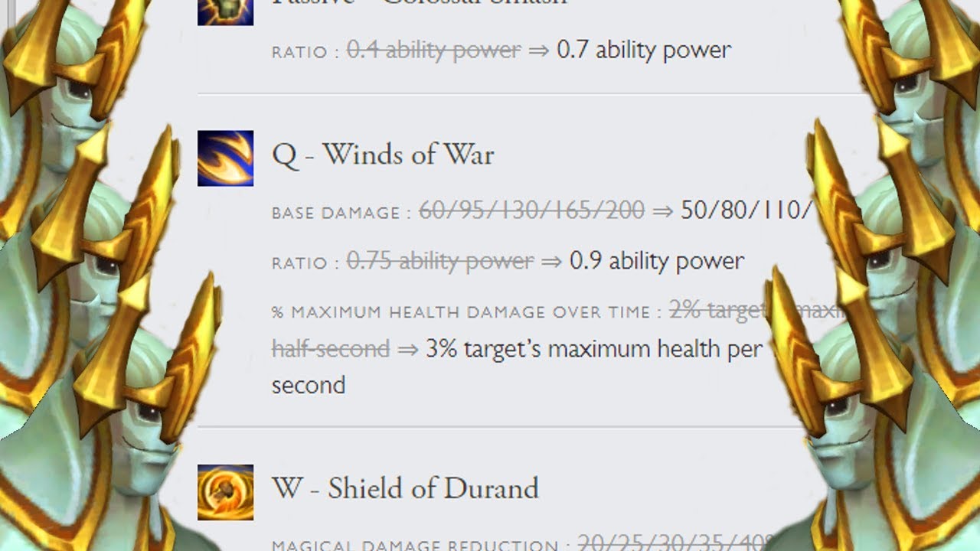Click the Q - Winds of War ability icon
980x551 pixels.
tap(225, 158)
